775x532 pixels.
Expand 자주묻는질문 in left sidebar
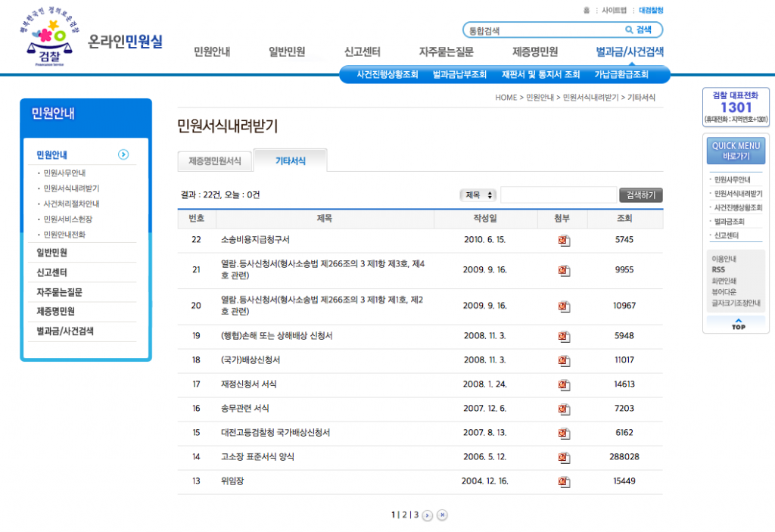(59, 291)
